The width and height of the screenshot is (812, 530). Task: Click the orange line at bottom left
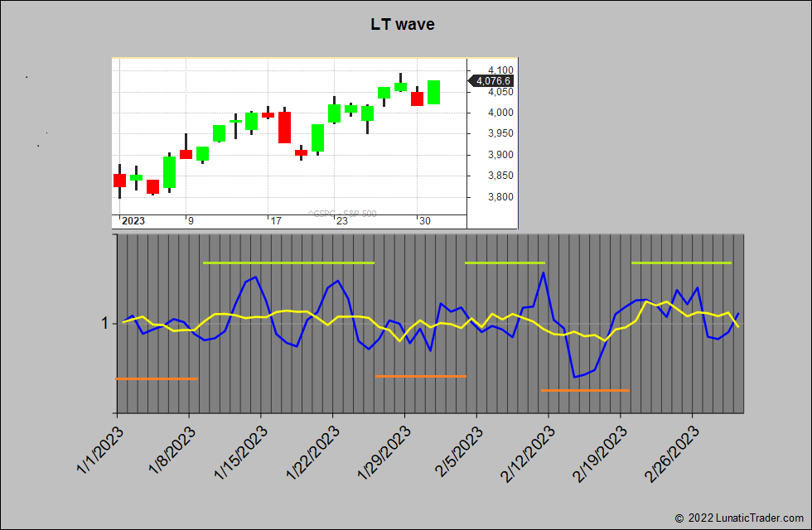click(x=157, y=378)
